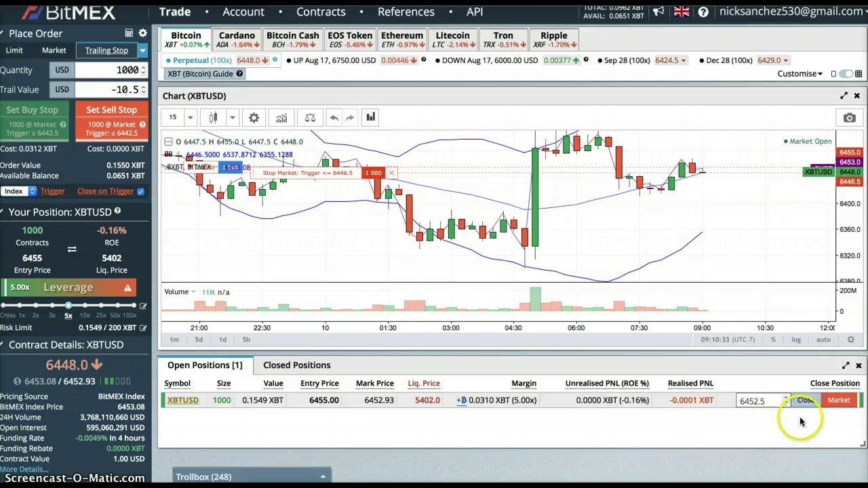The width and height of the screenshot is (868, 488).
Task: Open the Customise dropdown
Action: [x=800, y=74]
